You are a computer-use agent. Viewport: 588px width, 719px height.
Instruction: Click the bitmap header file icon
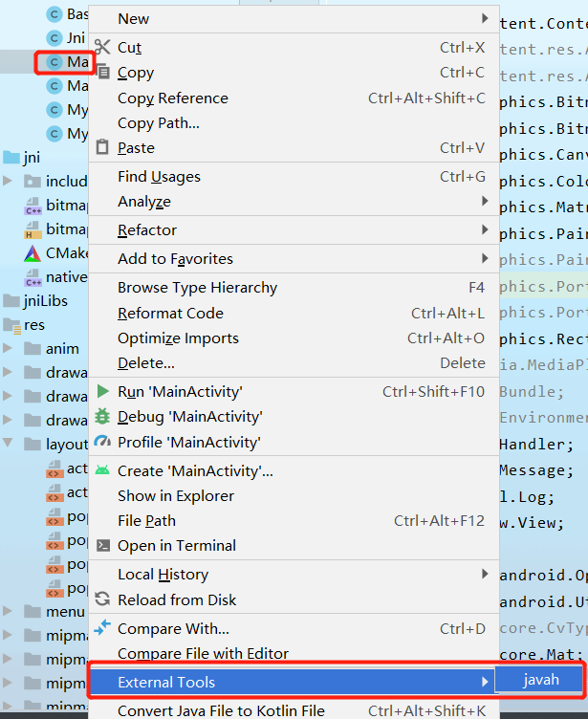[x=33, y=229]
